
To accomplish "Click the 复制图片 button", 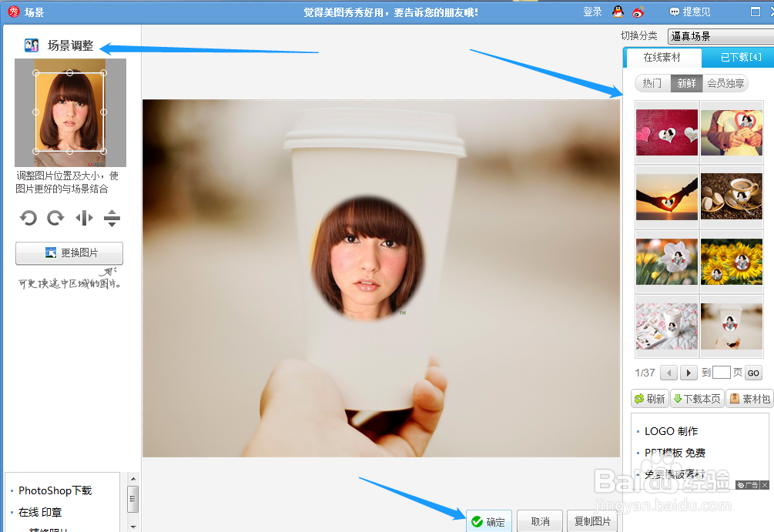I will [592, 521].
